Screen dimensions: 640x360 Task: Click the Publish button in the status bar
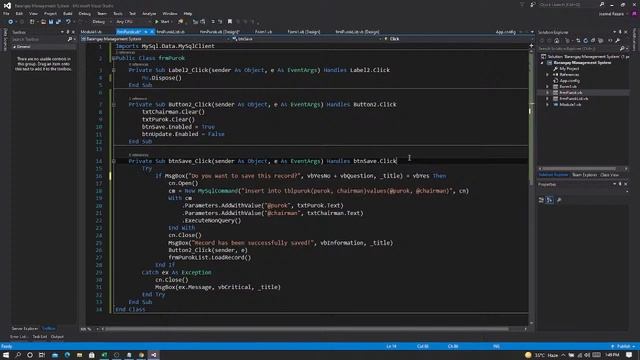tap(623, 347)
